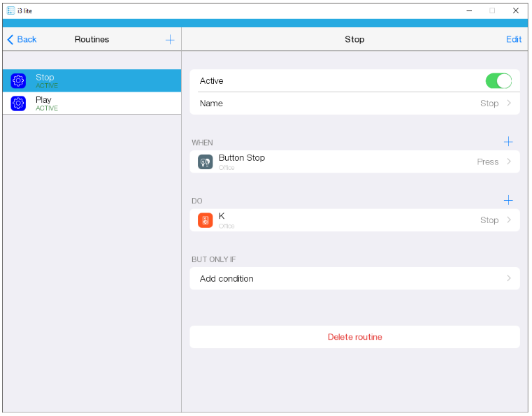532x416 pixels.
Task: Expand the Button Stop Press chevron
Action: click(x=509, y=162)
